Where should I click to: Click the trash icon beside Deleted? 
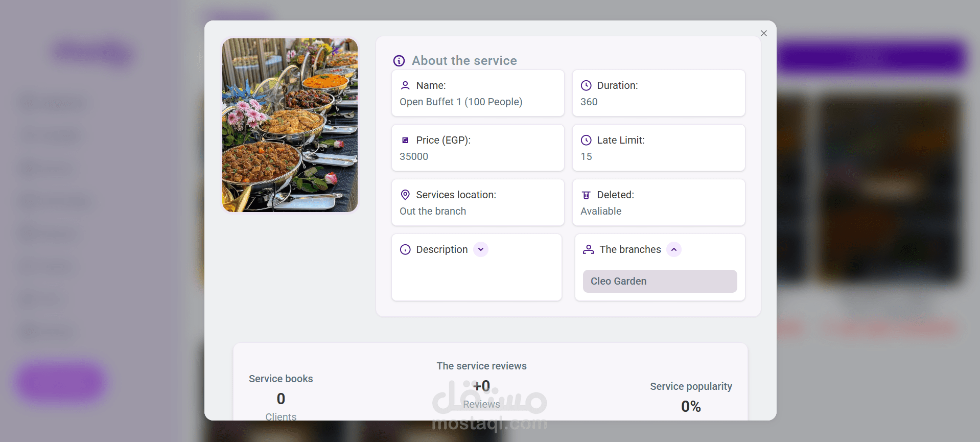coord(586,195)
